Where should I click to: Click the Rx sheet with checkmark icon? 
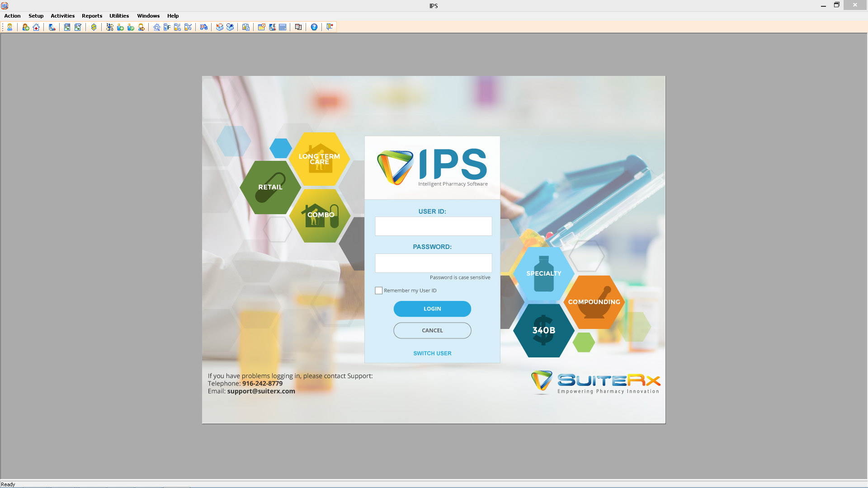pyautogui.click(x=78, y=27)
